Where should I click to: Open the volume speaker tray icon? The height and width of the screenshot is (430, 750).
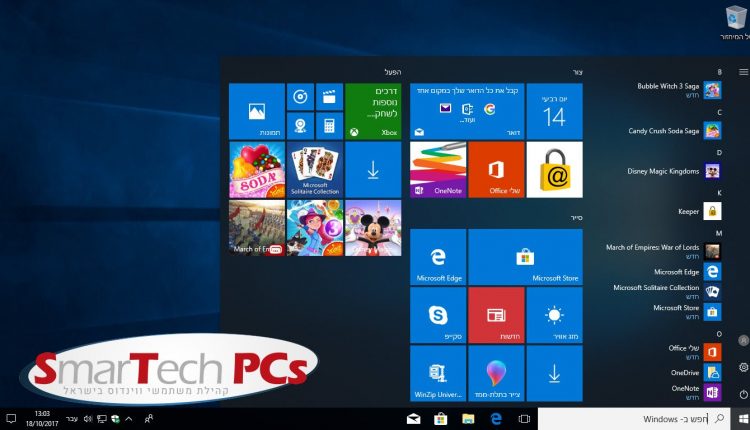click(x=88, y=419)
